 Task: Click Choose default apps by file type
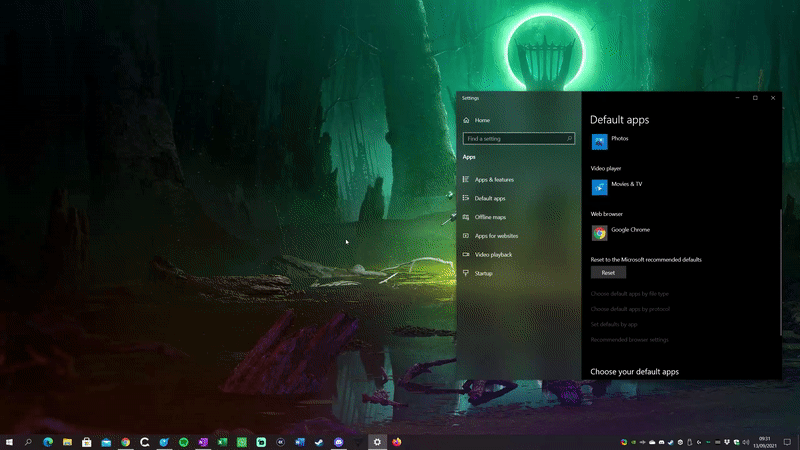[x=629, y=294]
